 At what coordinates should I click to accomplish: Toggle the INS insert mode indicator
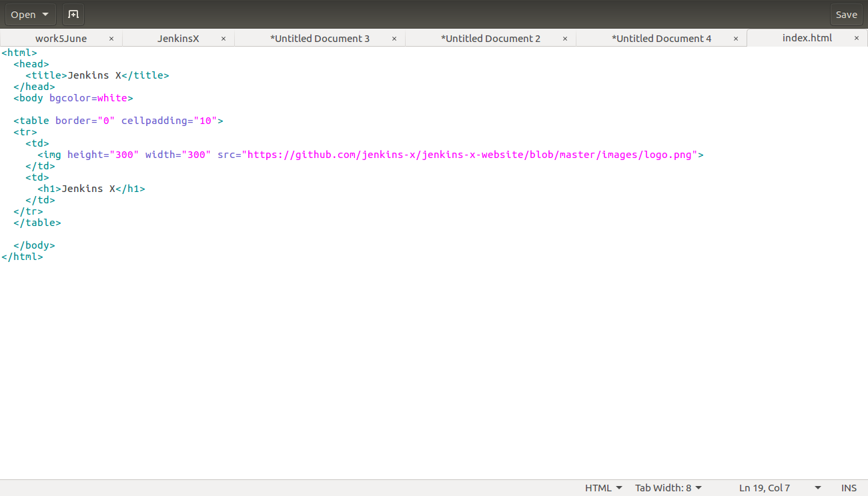(x=849, y=488)
